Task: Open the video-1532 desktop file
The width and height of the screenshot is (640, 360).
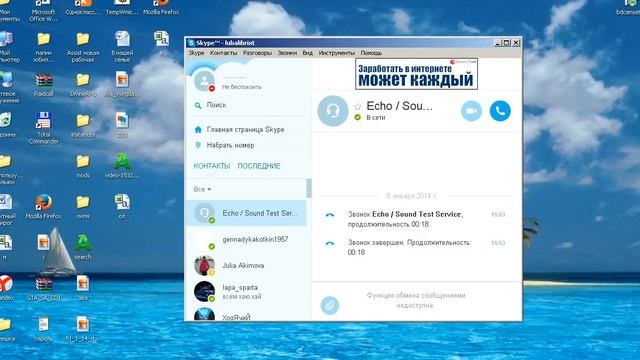Action: 122,166
